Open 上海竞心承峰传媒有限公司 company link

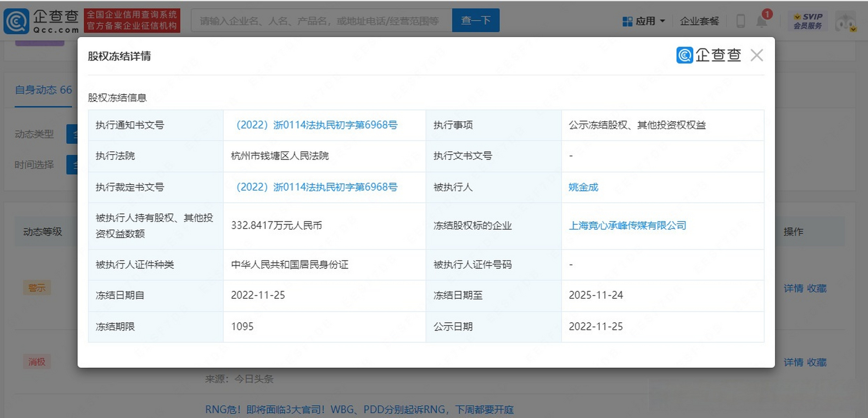coord(627,225)
